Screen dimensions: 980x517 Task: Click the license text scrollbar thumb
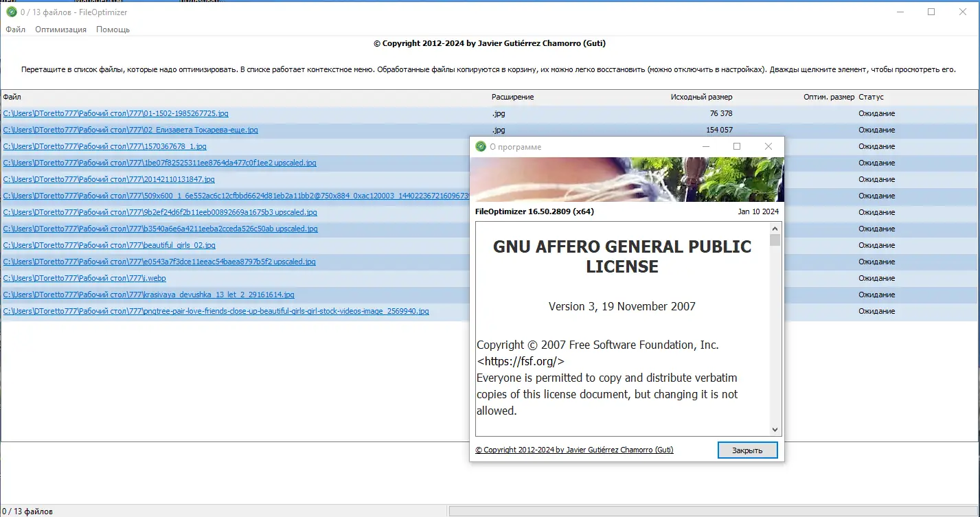(x=775, y=240)
